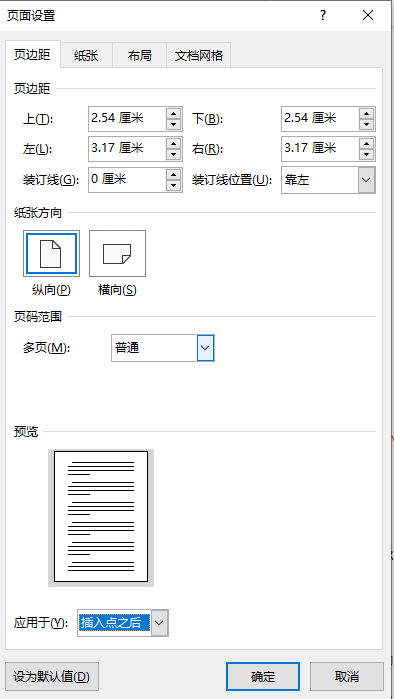Confirm with the 确定 button

click(x=263, y=677)
